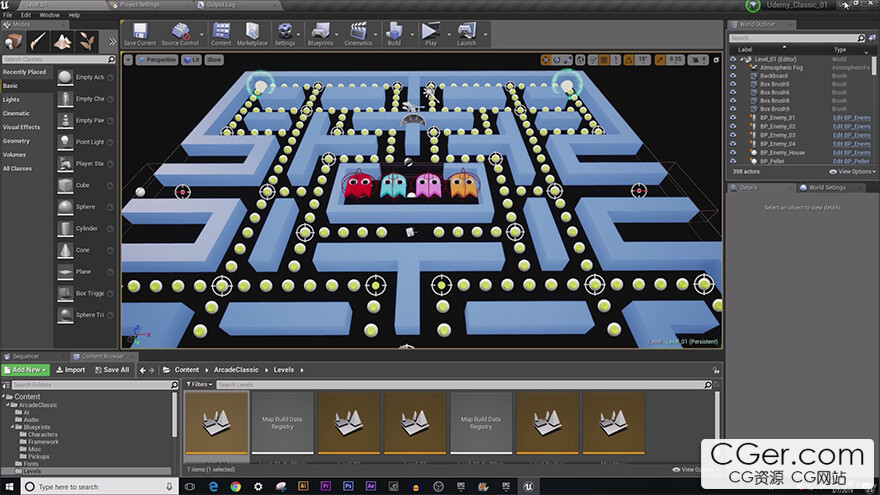Open Source Control from the toolbar
Screen dimensions: 880x495
pyautogui.click(x=180, y=34)
